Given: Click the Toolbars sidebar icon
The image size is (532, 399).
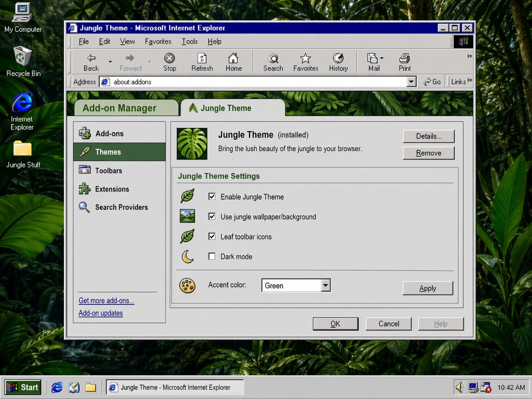Looking at the screenshot, I should click(84, 170).
